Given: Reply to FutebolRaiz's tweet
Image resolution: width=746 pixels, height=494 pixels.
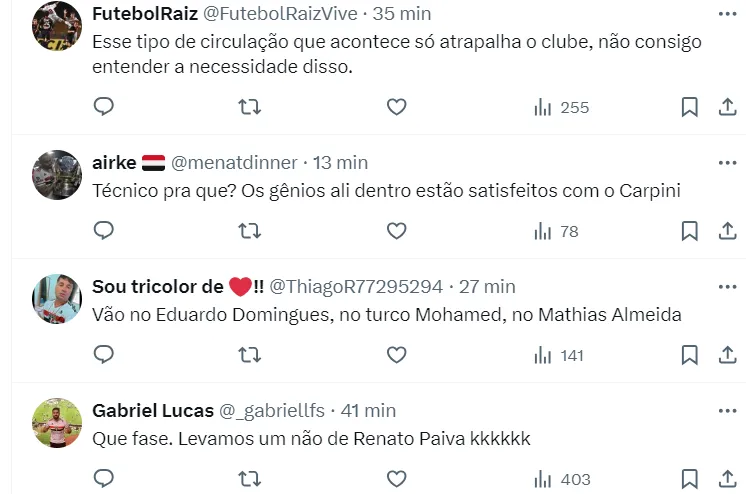Looking at the screenshot, I should [x=104, y=107].
